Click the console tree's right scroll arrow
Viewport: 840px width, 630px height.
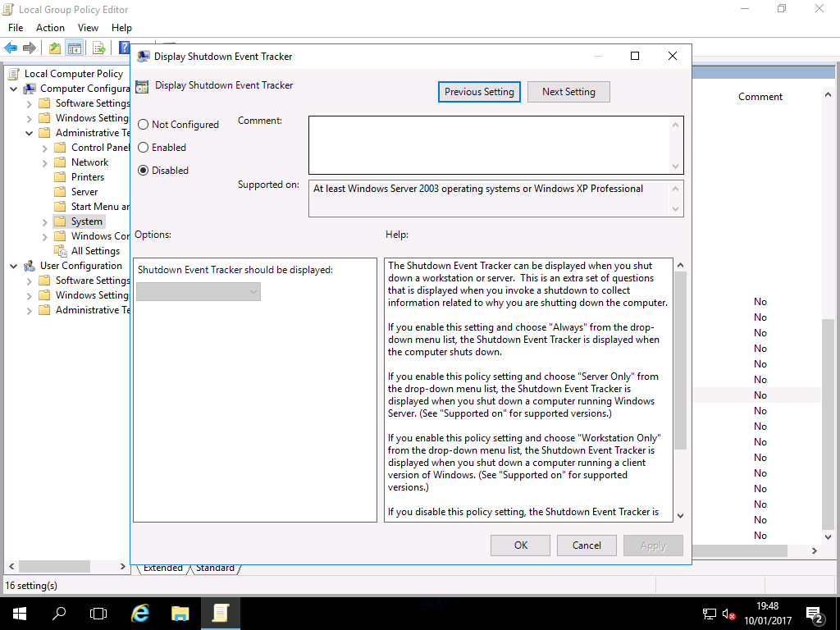(x=123, y=566)
